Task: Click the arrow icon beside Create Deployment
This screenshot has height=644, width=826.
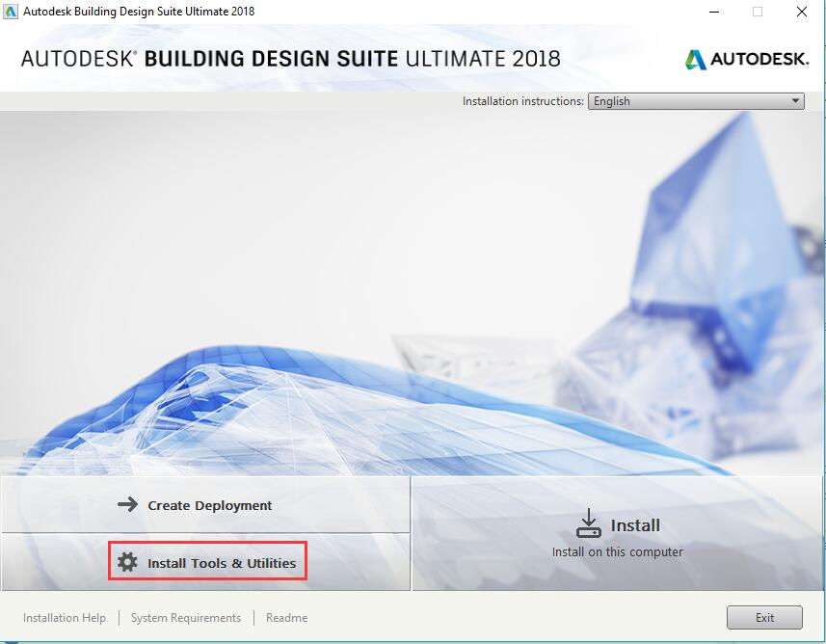Action: [x=127, y=504]
